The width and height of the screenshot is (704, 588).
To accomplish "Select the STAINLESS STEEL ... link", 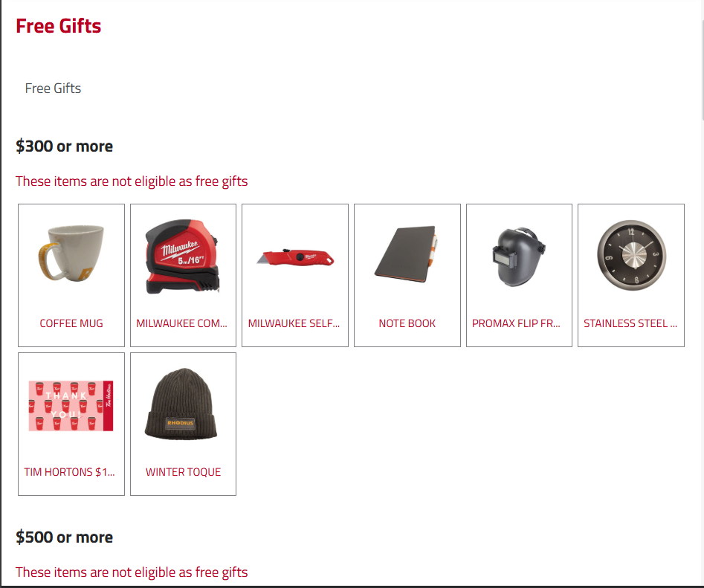I will pyautogui.click(x=630, y=323).
